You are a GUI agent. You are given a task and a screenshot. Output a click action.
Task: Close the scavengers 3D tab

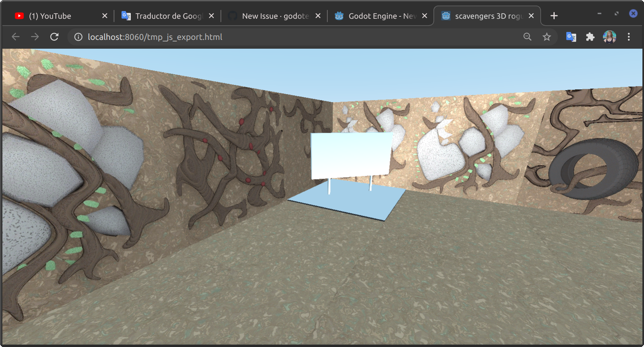[531, 16]
